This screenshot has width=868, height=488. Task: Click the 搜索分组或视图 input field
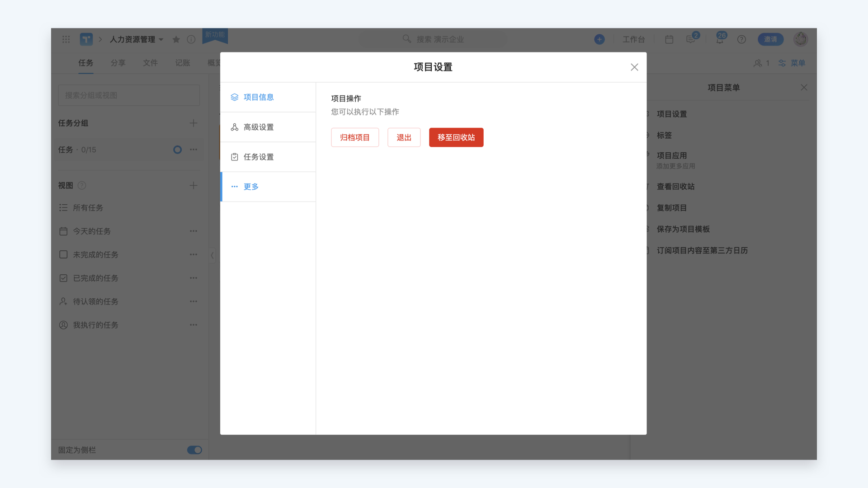tap(129, 95)
